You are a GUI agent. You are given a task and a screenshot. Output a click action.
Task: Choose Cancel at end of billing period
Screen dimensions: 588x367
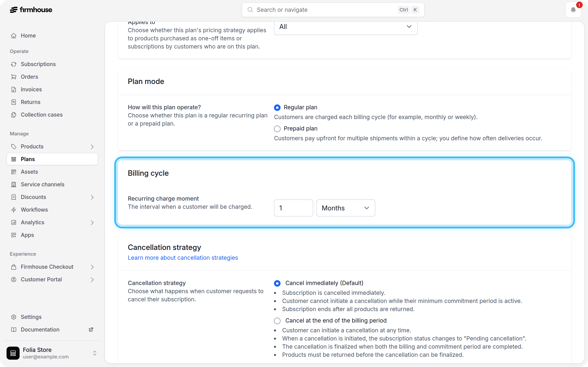(x=277, y=321)
